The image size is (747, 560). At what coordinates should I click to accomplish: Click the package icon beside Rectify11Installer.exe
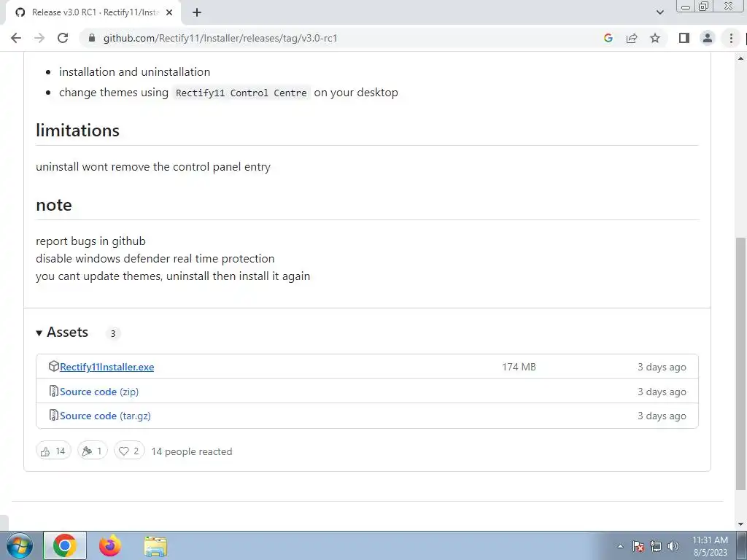tap(54, 366)
